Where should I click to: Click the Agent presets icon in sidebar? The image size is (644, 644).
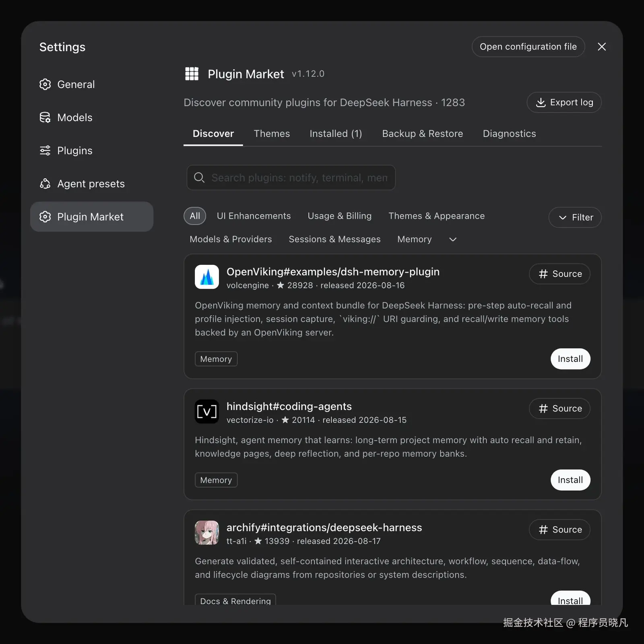(45, 184)
